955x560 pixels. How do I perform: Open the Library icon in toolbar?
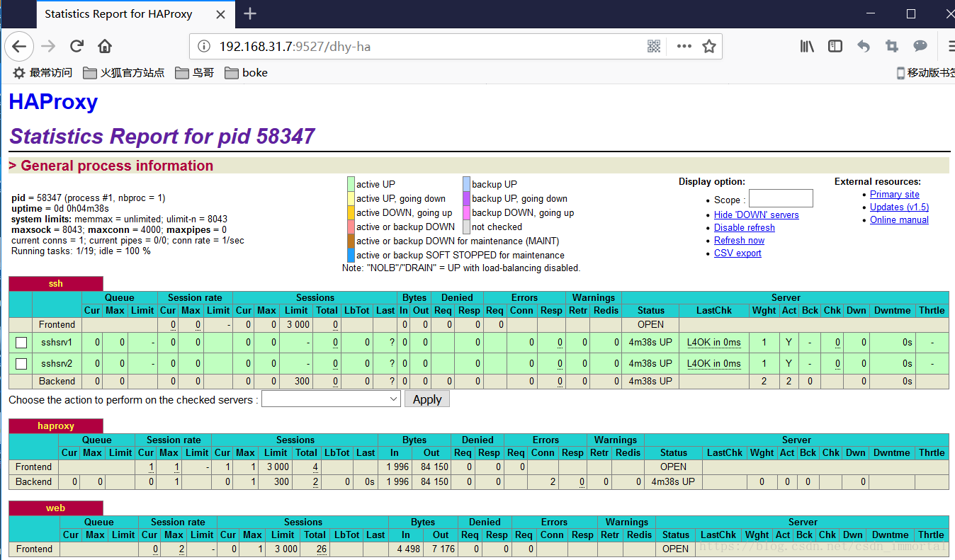pos(807,46)
